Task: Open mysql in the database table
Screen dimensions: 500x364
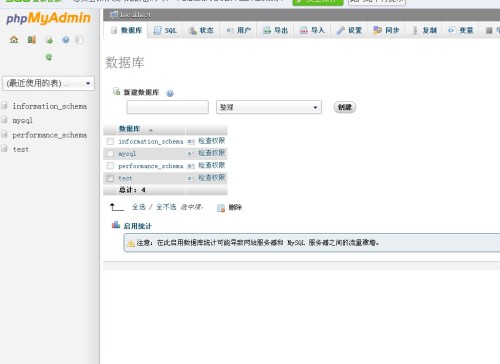Action: [x=127, y=154]
